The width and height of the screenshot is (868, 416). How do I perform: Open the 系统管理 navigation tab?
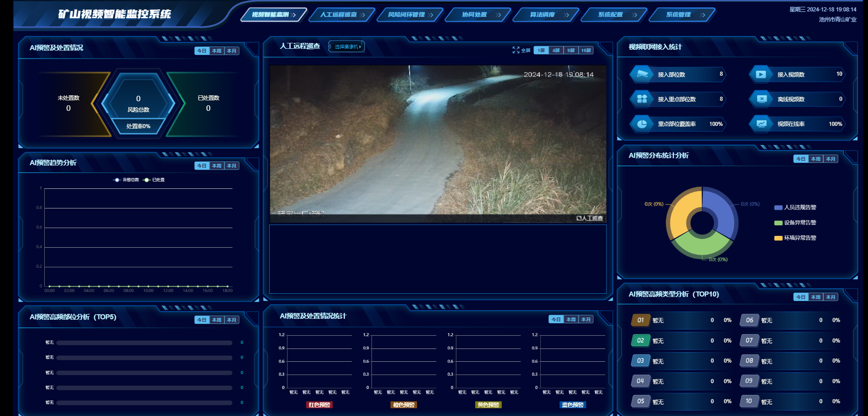[681, 15]
